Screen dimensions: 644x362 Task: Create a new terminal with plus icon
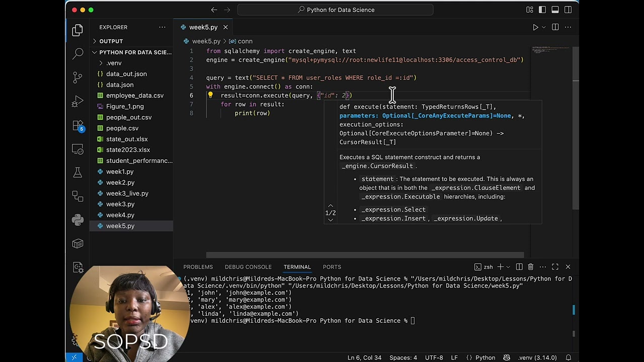coord(501,267)
